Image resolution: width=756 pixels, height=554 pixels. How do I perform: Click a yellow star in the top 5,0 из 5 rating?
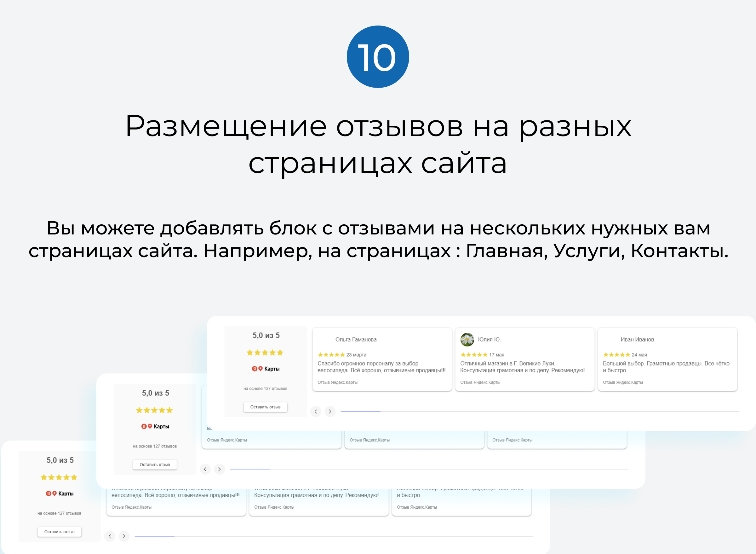pyautogui.click(x=265, y=352)
